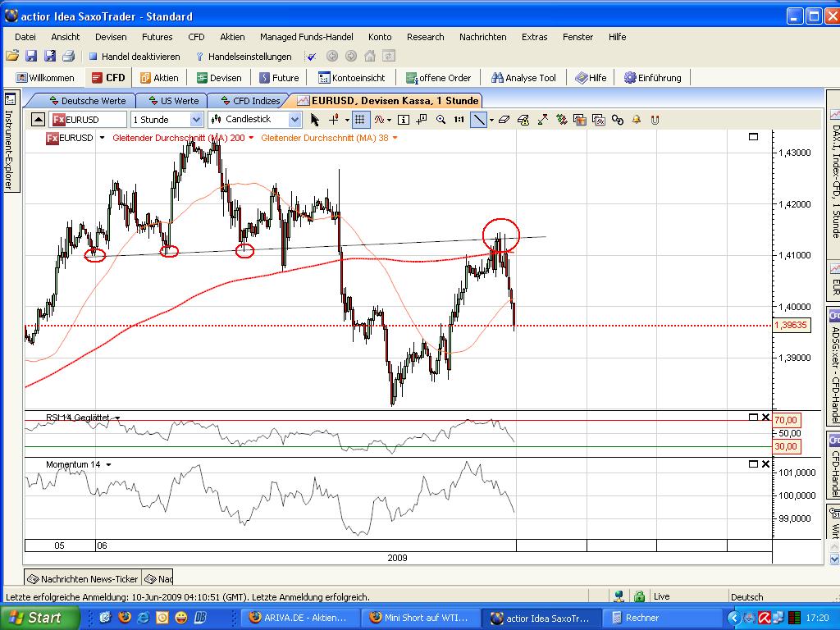The width and height of the screenshot is (840, 630).
Task: Switch to the CFD Indizes tab
Action: [x=257, y=102]
